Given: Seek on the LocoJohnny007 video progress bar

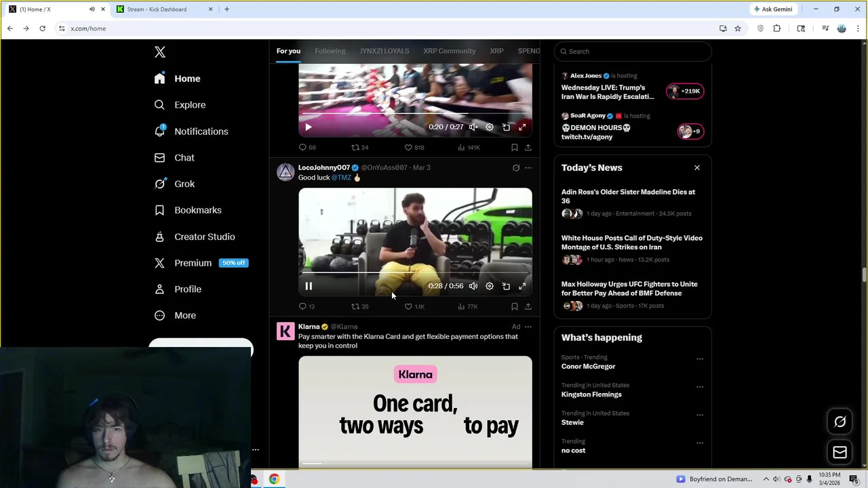Looking at the screenshot, I should tap(415, 272).
